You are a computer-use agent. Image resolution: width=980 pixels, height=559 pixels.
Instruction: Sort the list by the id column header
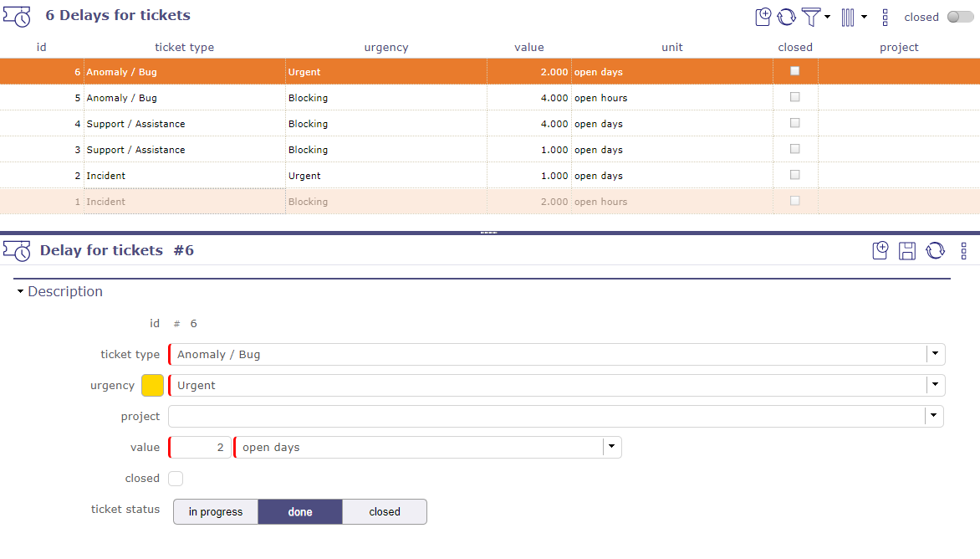(x=41, y=47)
